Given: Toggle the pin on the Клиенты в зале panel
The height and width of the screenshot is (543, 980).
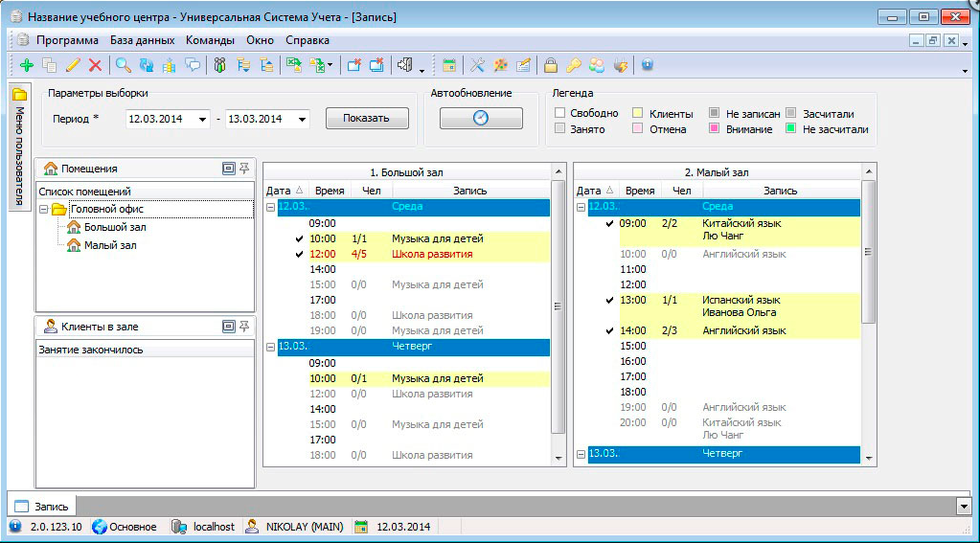Looking at the screenshot, I should 244,327.
